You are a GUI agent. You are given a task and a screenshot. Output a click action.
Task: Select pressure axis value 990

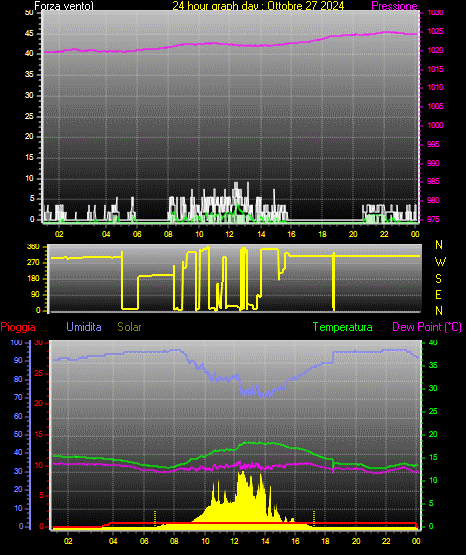point(434,163)
